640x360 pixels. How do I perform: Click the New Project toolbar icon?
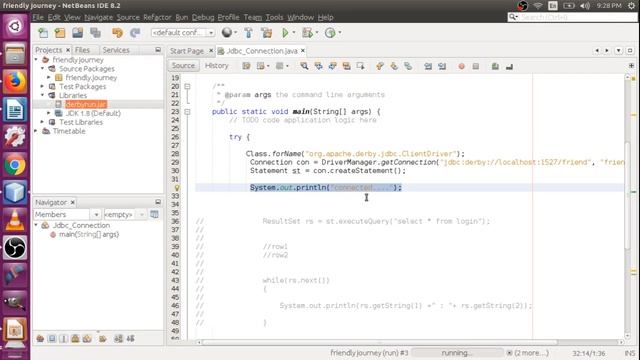[x=60, y=33]
